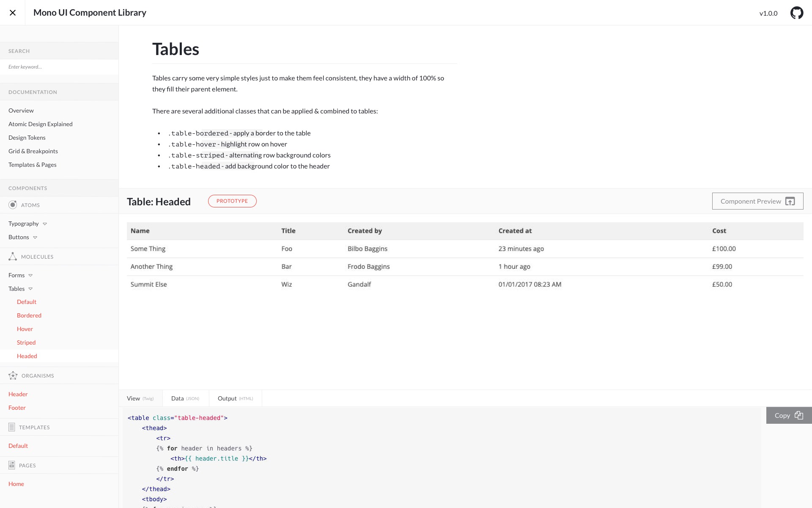Click the Atoms section icon

13,205
